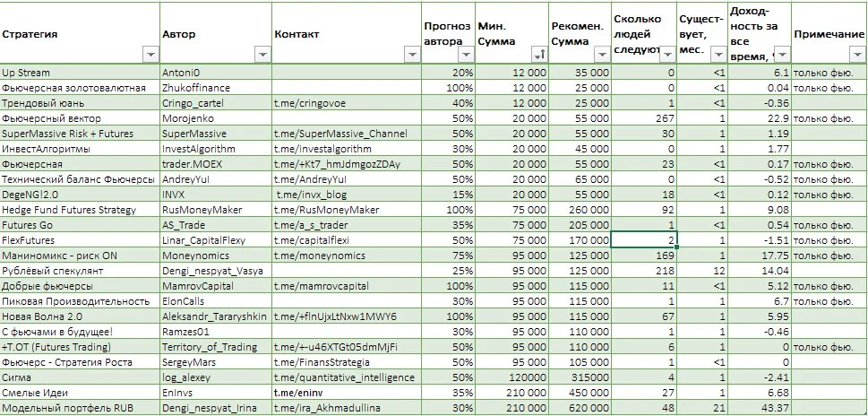This screenshot has height=416, width=868.
Task: Select cell Смелые Идеи
Action: pyautogui.click(x=80, y=393)
